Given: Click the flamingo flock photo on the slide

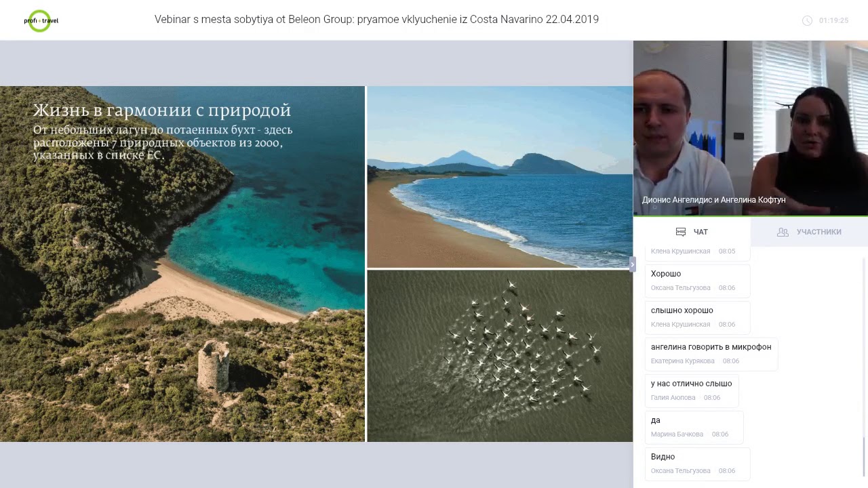Looking at the screenshot, I should [x=500, y=356].
